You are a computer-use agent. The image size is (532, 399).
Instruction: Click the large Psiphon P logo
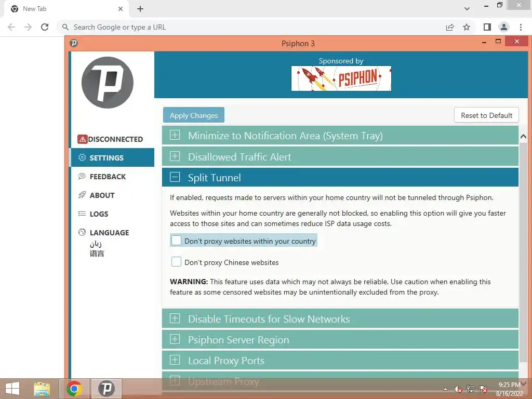coord(108,83)
